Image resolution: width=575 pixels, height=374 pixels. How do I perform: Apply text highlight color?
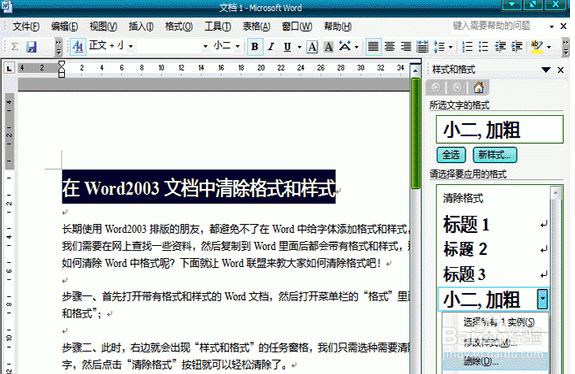coord(537,47)
